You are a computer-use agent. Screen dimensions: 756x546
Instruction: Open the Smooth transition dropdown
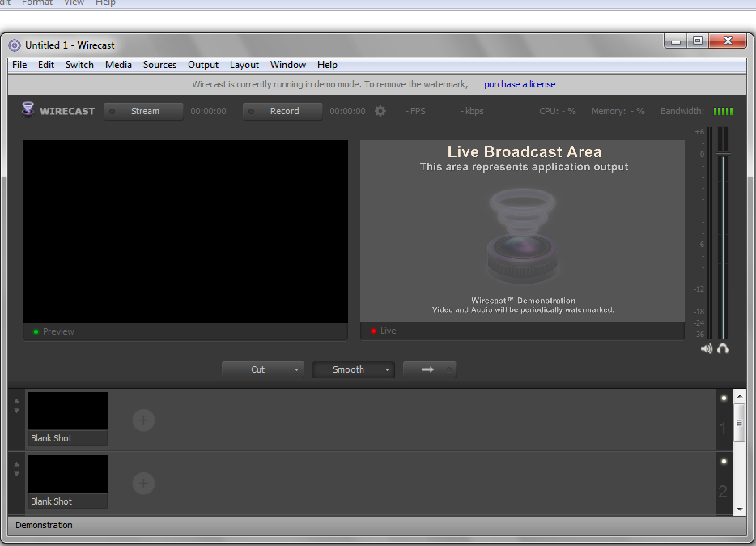click(x=388, y=369)
